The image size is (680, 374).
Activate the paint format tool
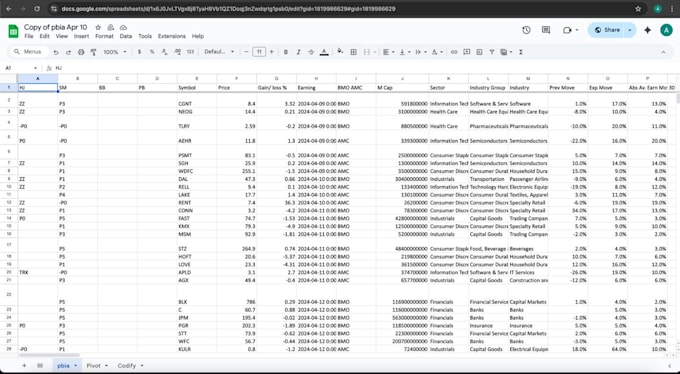93,52
